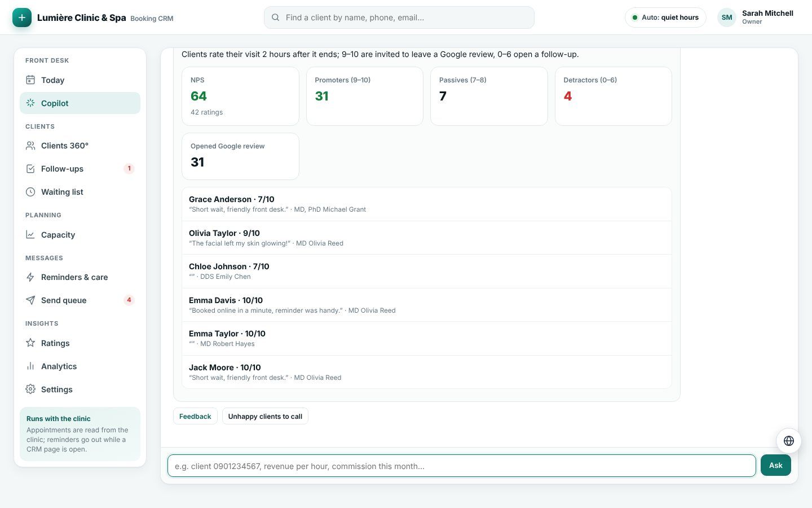Click the Analytics bar chart icon
This screenshot has height=508, width=812.
(x=30, y=366)
